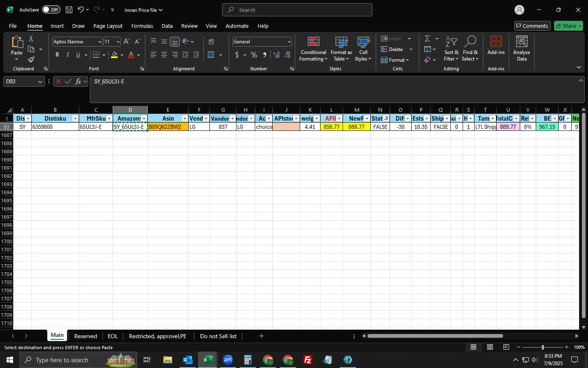
Task: Click the Increase Decimal icon
Action: pyautogui.click(x=276, y=55)
